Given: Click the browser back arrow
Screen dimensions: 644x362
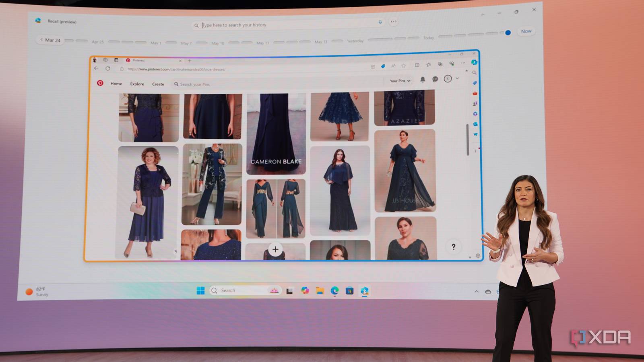Looking at the screenshot, I should coord(96,68).
